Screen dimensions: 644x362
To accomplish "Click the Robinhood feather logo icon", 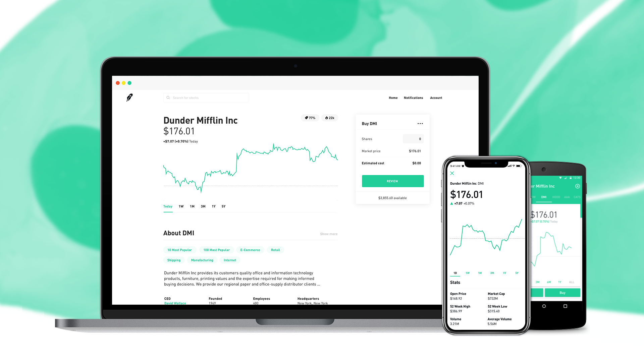I will click(129, 97).
